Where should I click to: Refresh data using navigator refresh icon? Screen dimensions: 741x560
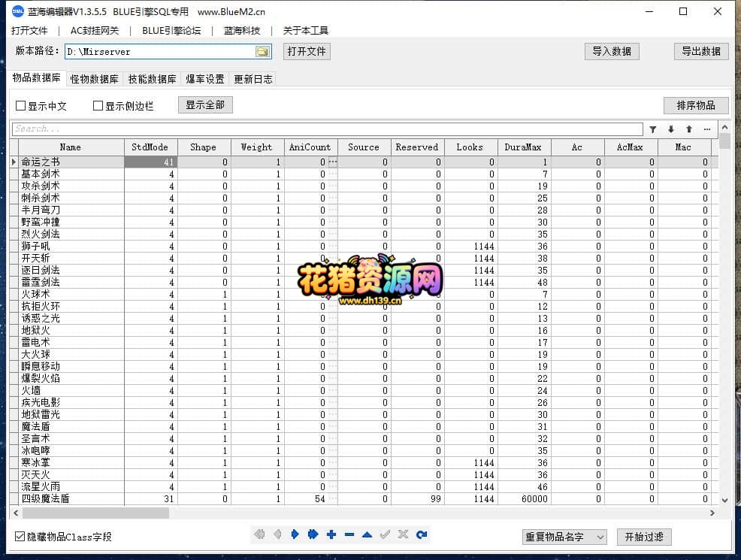coord(422,534)
